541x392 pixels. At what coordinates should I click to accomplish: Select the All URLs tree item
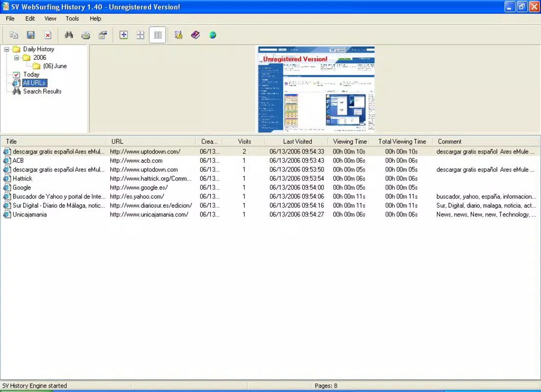point(34,83)
